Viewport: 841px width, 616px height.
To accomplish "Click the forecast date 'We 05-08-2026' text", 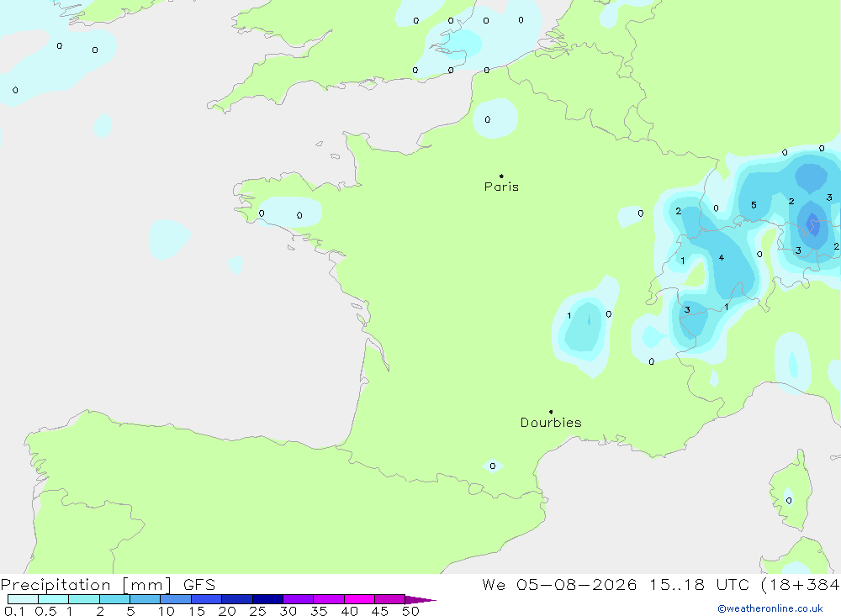I will pyautogui.click(x=559, y=584).
